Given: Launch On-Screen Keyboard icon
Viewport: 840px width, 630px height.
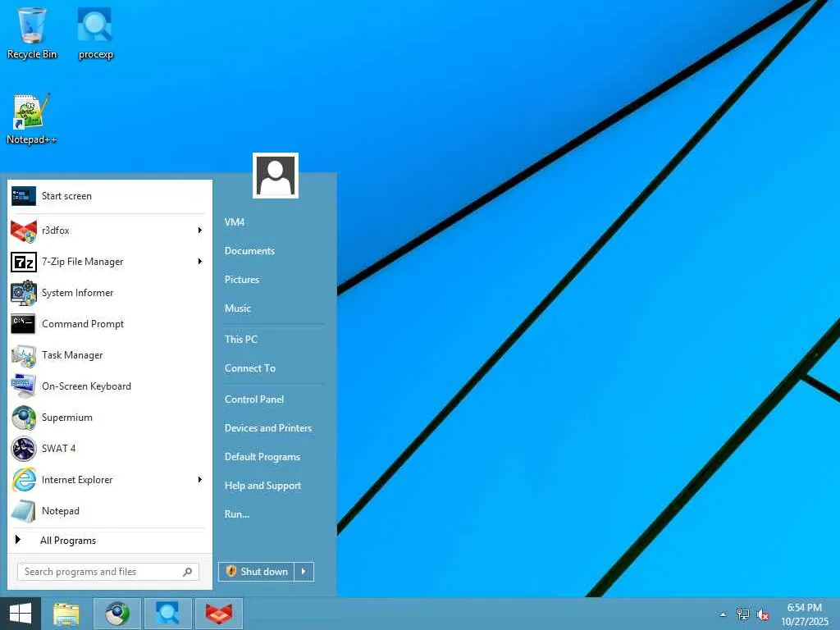Looking at the screenshot, I should [24, 386].
